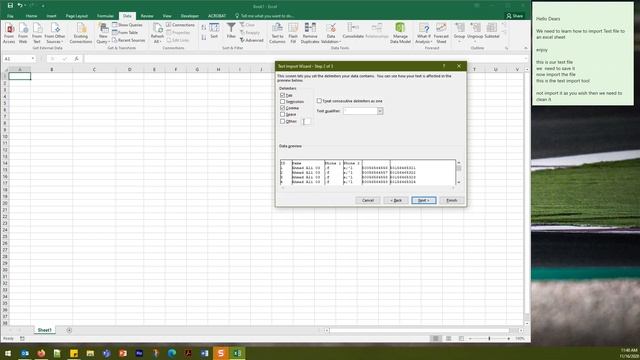Open PowerPoint from the taskbar
The height and width of the screenshot is (360, 640).
tap(123, 353)
